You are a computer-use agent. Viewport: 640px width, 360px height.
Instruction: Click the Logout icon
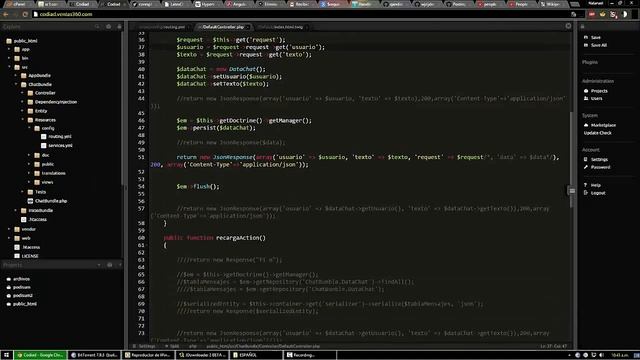coord(586,193)
